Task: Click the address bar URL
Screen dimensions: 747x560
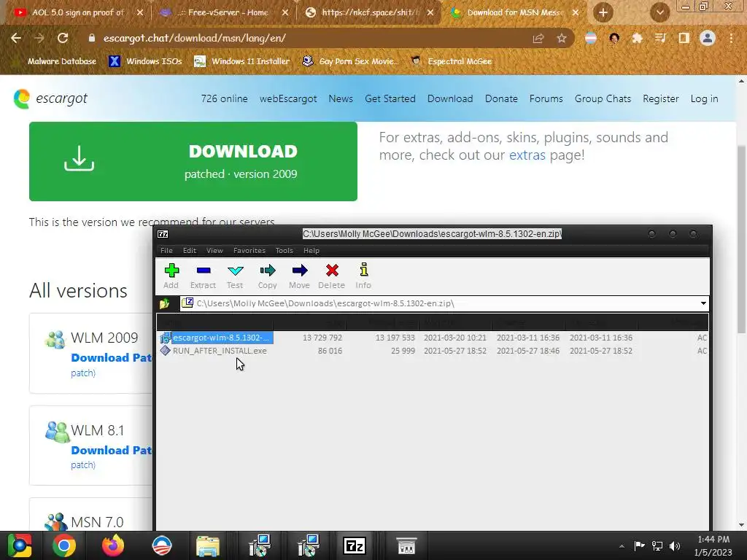Action: point(194,38)
